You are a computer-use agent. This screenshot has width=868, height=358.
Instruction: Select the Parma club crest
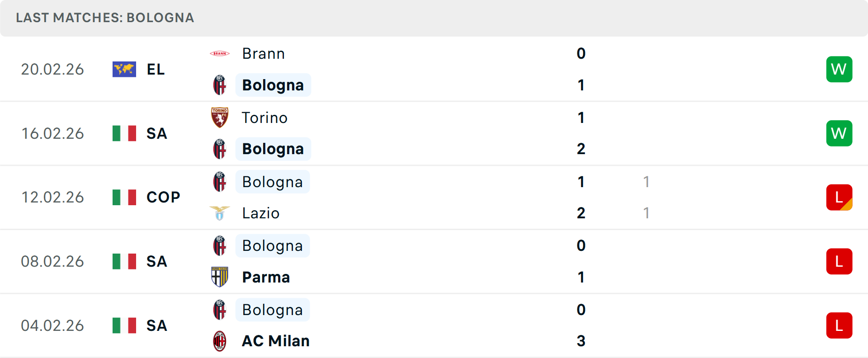pyautogui.click(x=220, y=277)
